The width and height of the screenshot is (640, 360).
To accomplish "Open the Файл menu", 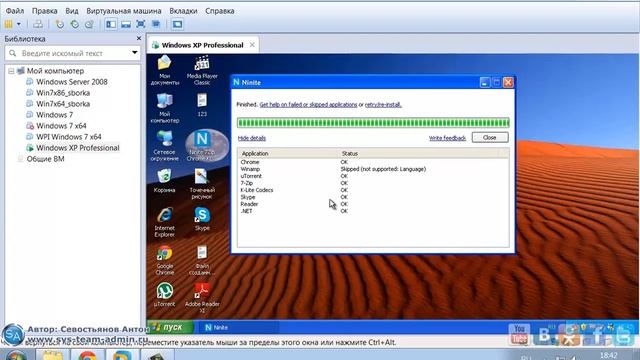I will (15, 11).
